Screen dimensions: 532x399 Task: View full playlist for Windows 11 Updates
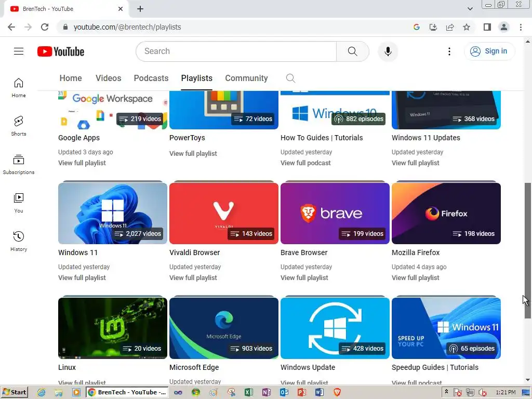point(415,163)
